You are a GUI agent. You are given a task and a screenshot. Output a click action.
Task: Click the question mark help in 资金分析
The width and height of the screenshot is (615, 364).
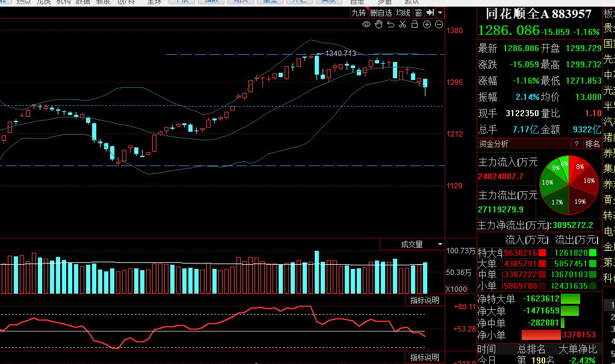point(576,144)
